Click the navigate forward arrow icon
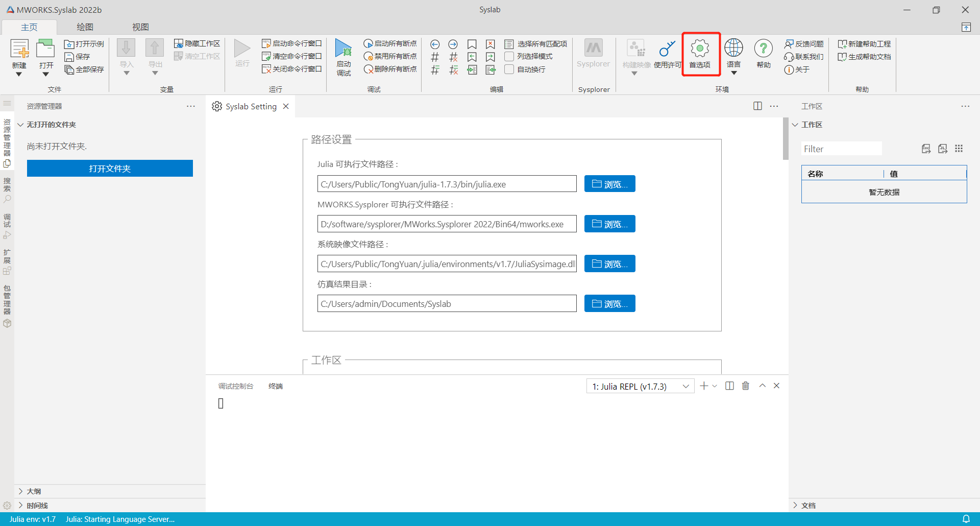This screenshot has height=526, width=980. tap(453, 44)
